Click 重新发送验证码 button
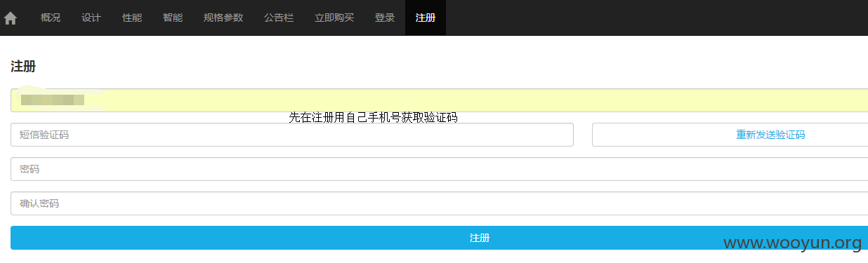Viewport: 868px width, 263px height. 730,135
